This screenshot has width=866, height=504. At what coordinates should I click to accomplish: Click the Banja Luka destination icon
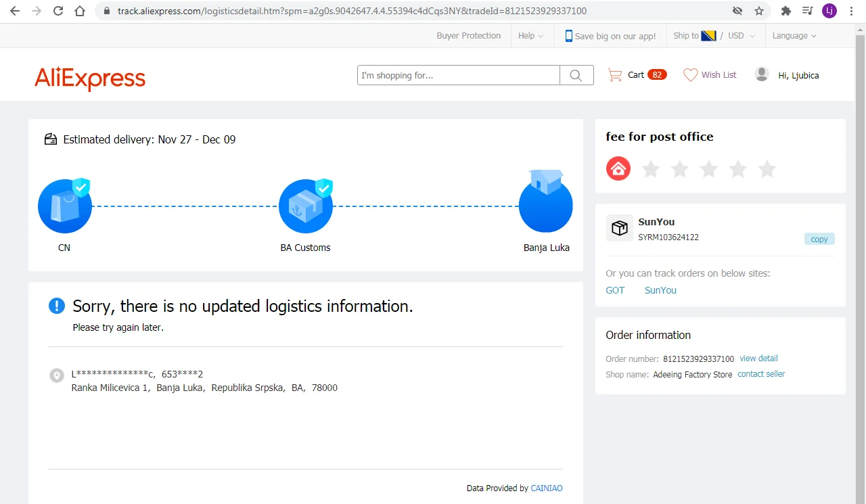click(546, 202)
